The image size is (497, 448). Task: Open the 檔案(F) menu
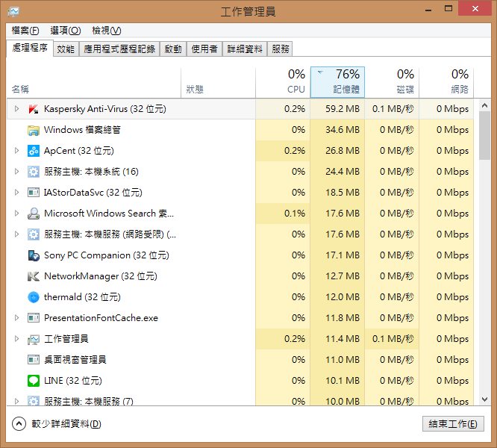(25, 31)
